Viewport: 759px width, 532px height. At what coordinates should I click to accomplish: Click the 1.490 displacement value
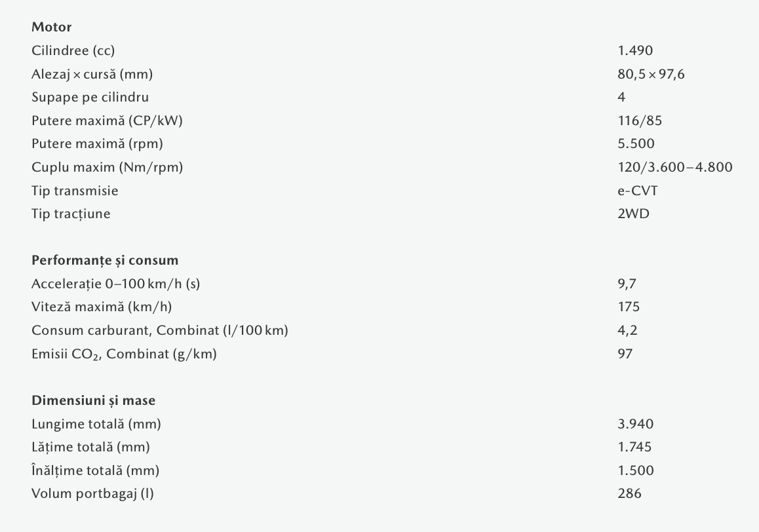[635, 50]
